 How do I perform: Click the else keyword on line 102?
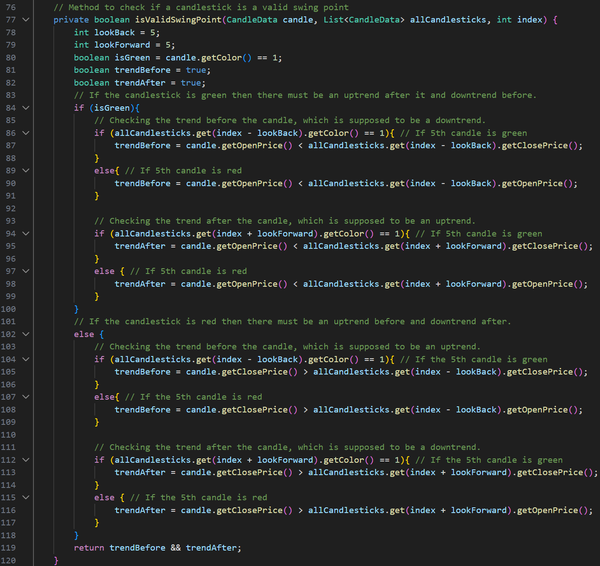(x=85, y=334)
